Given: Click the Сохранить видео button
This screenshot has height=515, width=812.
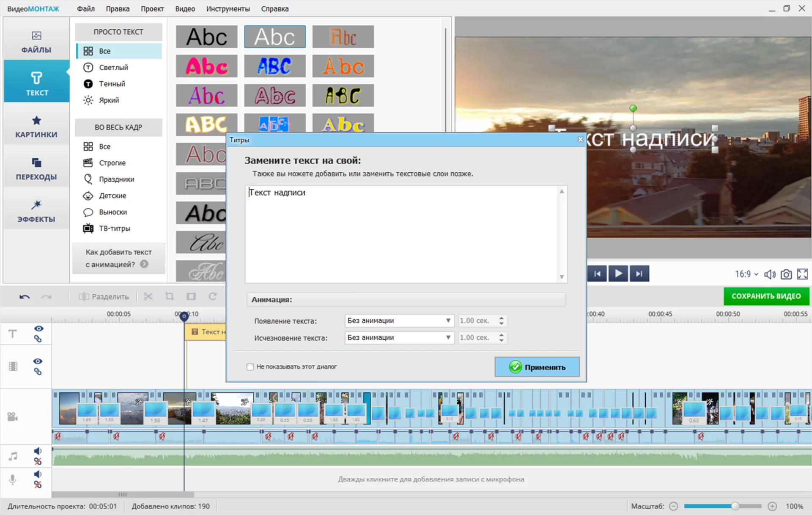Looking at the screenshot, I should pyautogui.click(x=766, y=296).
